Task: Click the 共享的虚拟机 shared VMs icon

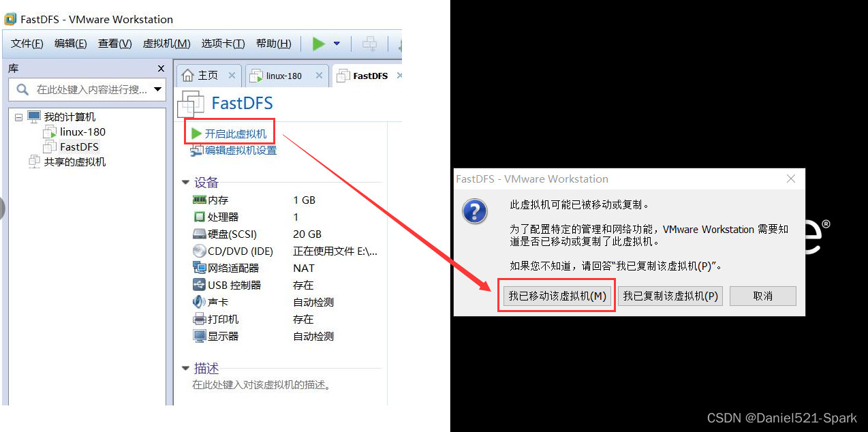Action: tap(34, 162)
